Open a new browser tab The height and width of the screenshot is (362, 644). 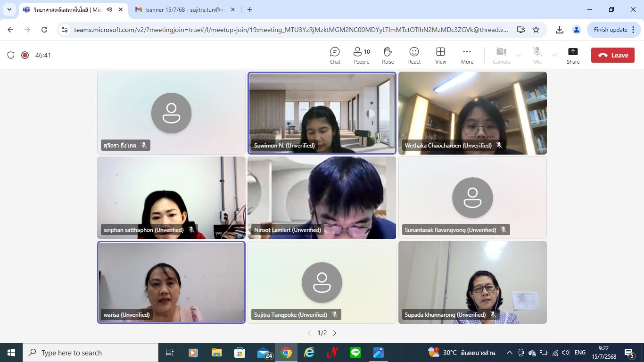(250, 9)
